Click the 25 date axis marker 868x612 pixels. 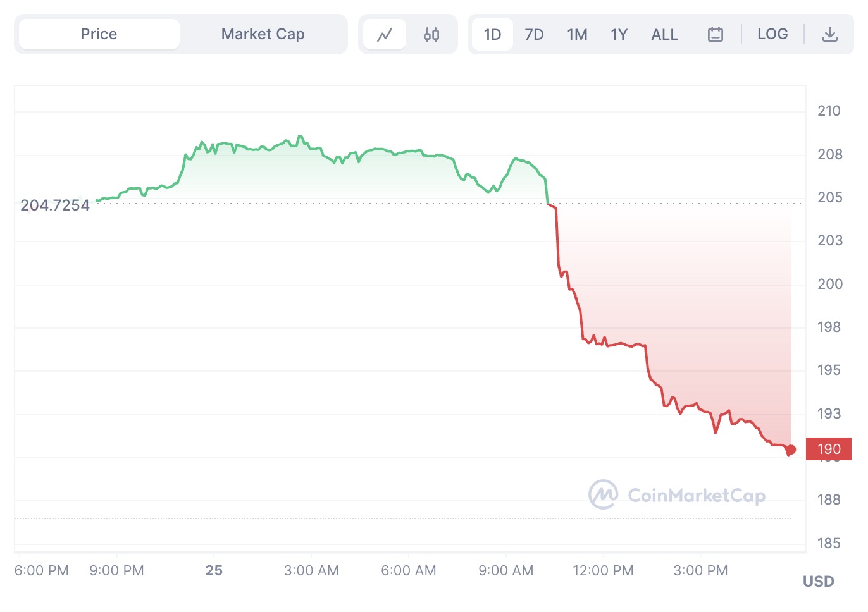(214, 570)
